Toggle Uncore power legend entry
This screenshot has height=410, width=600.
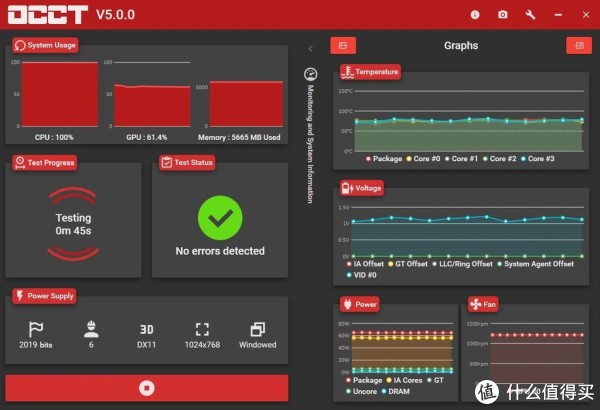pos(361,391)
